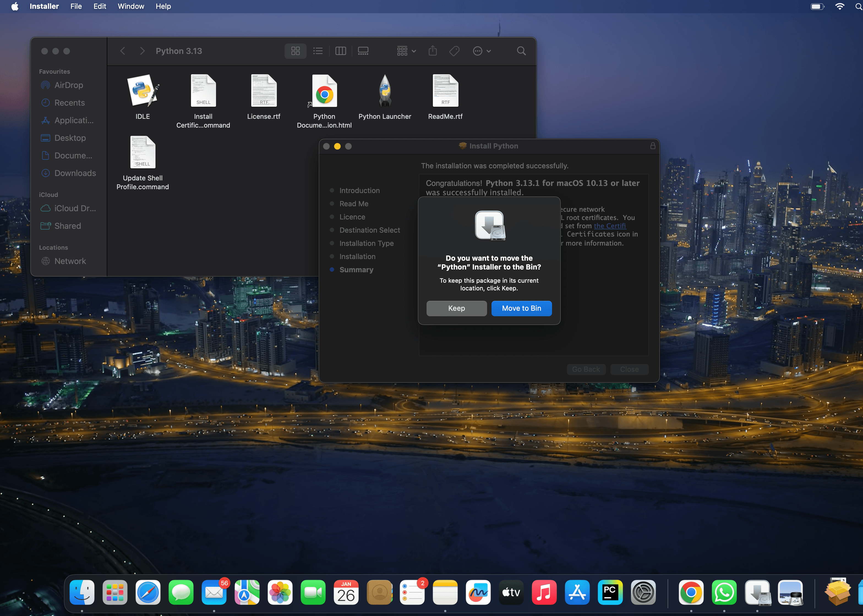The image size is (863, 616).
Task: Open Freeform from the Dock
Action: [478, 592]
